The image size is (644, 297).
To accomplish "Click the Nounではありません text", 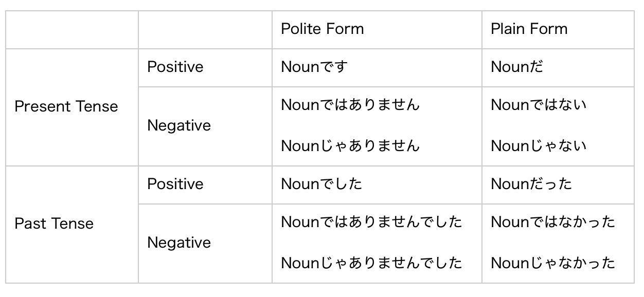I will coord(350,105).
